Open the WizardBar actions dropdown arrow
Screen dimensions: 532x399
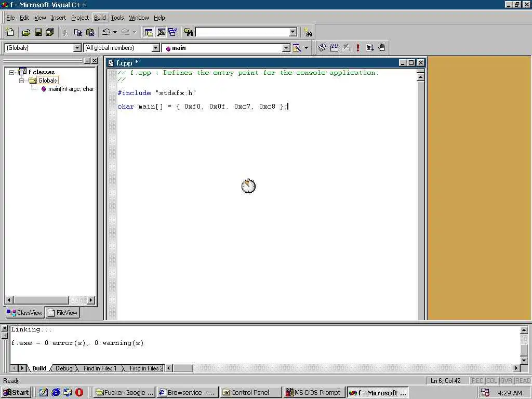click(306, 48)
